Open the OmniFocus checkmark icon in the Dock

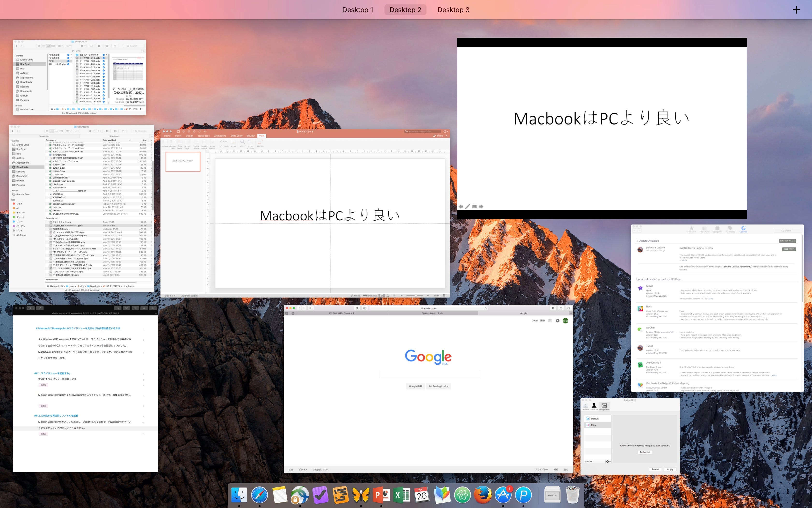point(320,494)
